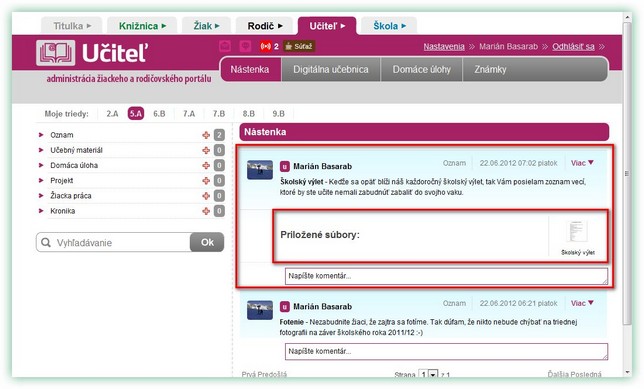Switch to the Žiak tab

(207, 26)
